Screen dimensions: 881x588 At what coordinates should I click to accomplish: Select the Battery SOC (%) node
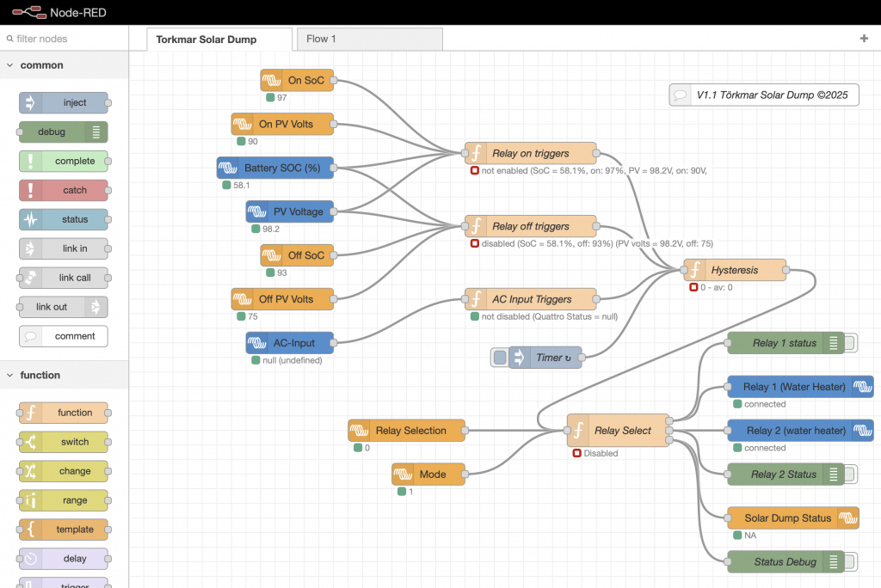[275, 168]
